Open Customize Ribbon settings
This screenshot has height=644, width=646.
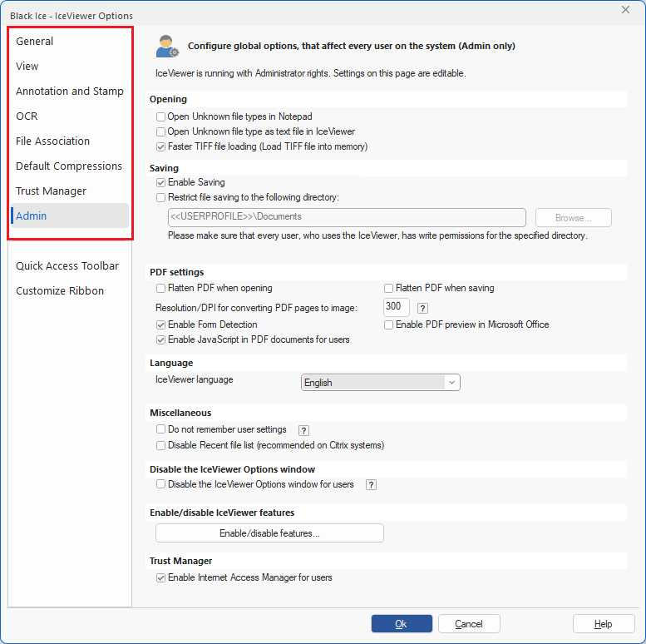coord(70,291)
